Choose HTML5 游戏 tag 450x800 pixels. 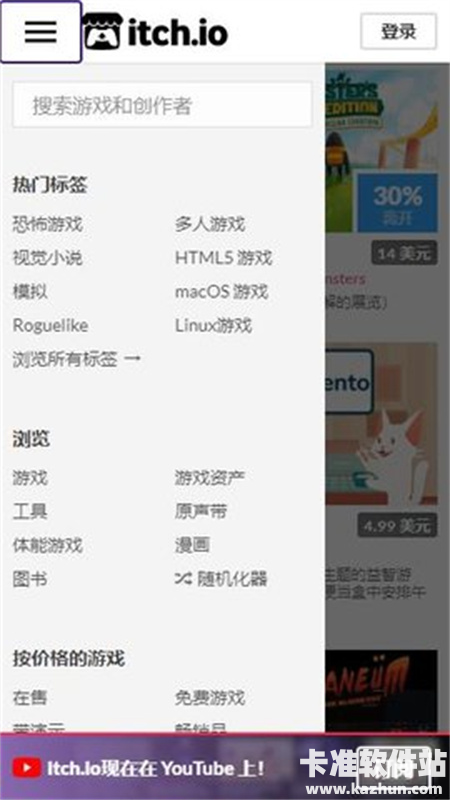pos(223,258)
